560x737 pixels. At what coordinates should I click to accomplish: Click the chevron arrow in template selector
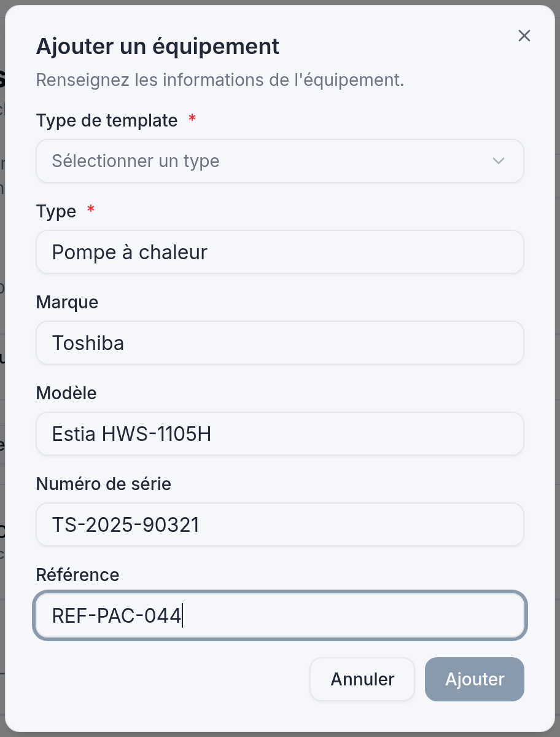(498, 161)
